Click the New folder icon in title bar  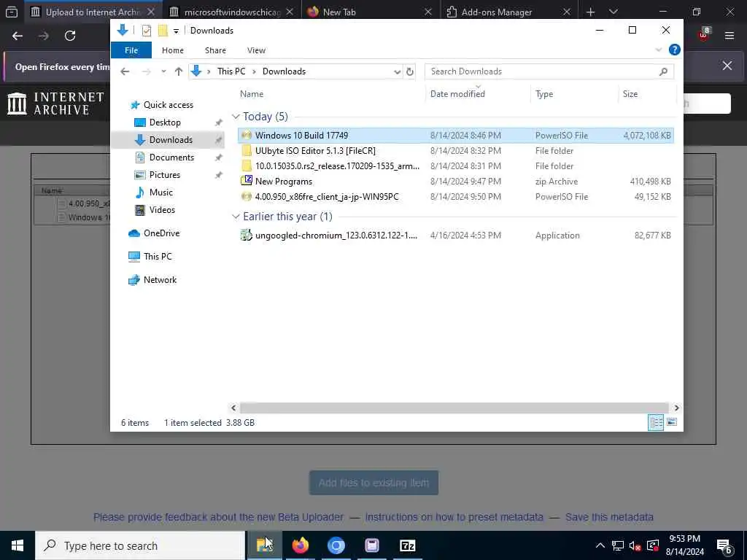coord(163,31)
